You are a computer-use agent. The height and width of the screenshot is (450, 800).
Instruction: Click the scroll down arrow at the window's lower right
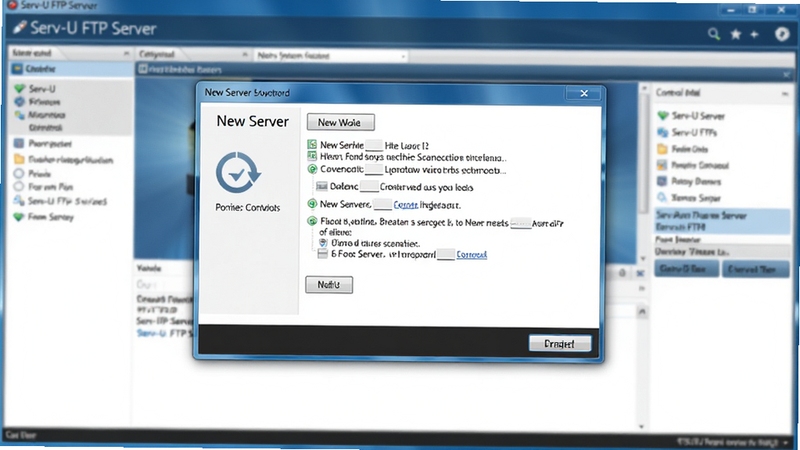[x=642, y=427]
